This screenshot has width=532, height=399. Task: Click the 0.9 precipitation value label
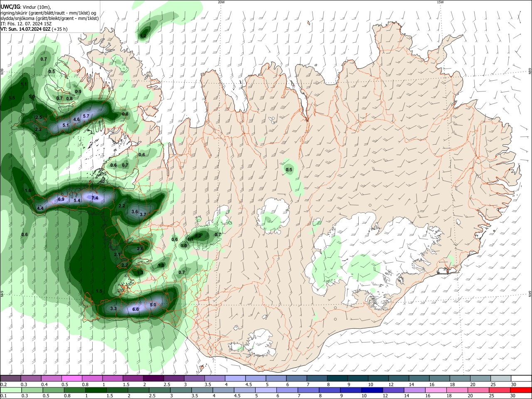[78, 92]
